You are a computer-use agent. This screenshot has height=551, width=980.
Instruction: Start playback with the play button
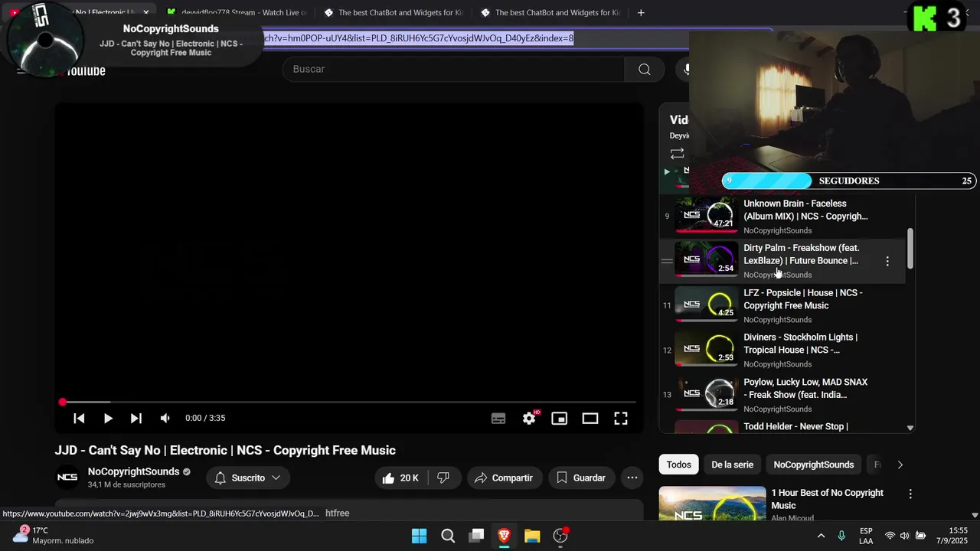click(108, 418)
